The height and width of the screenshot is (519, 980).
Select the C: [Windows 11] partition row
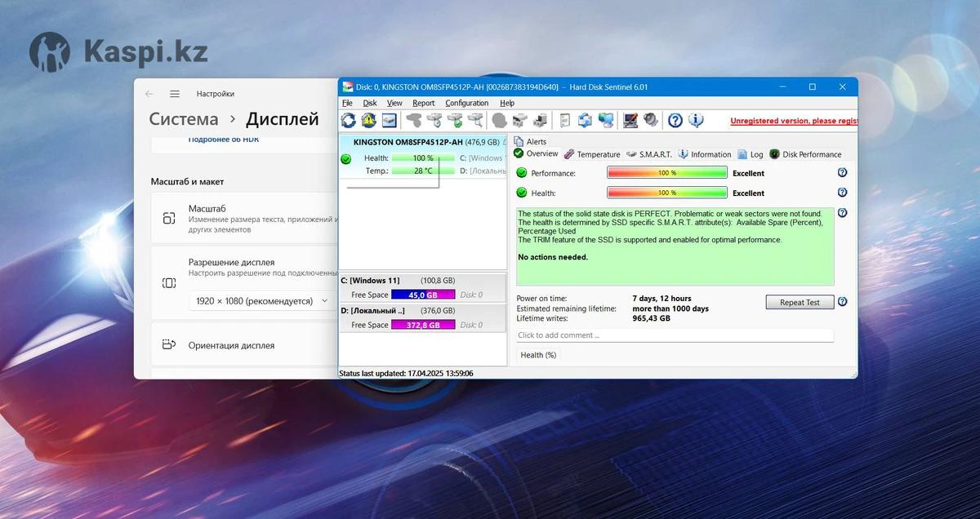pos(423,288)
